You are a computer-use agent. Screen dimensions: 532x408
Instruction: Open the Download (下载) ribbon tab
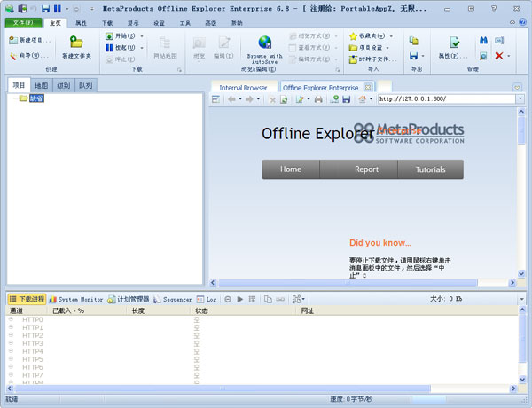[x=106, y=21]
